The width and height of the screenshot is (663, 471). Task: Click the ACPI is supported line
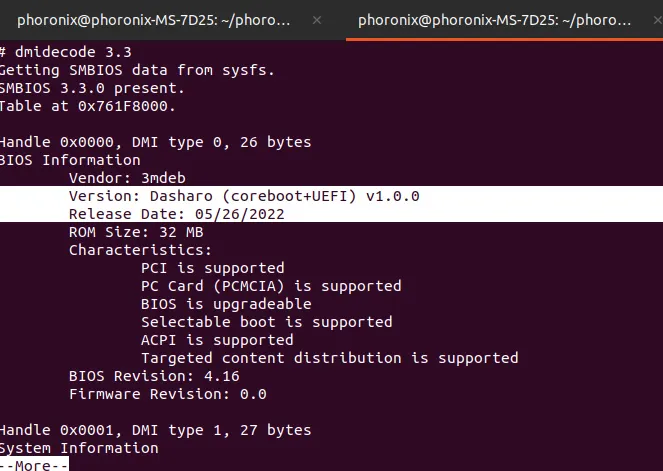pos(217,340)
